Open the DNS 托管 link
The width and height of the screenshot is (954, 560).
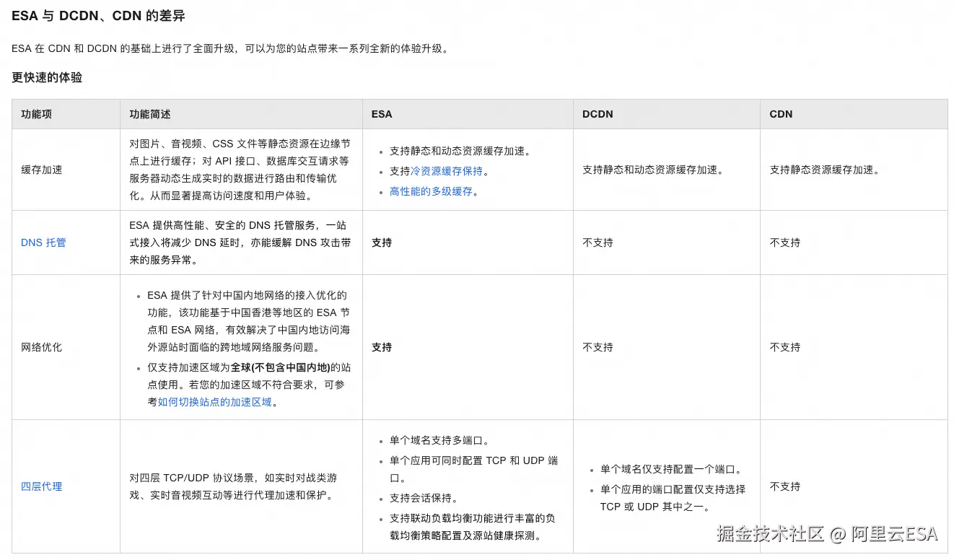tap(43, 242)
